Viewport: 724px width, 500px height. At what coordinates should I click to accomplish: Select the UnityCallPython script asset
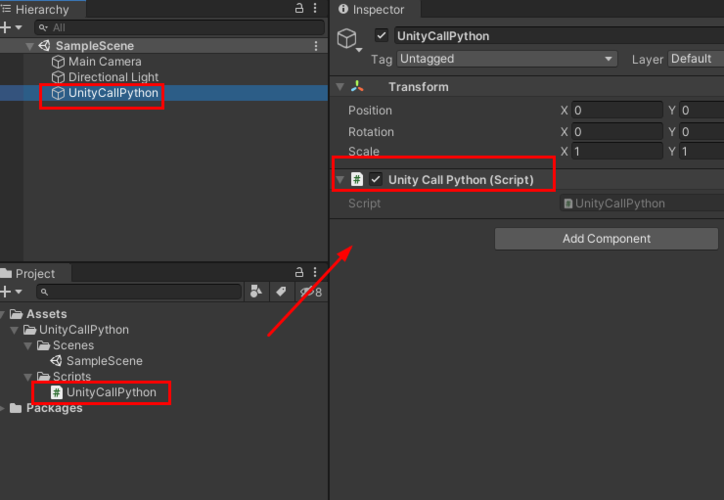pyautogui.click(x=111, y=392)
